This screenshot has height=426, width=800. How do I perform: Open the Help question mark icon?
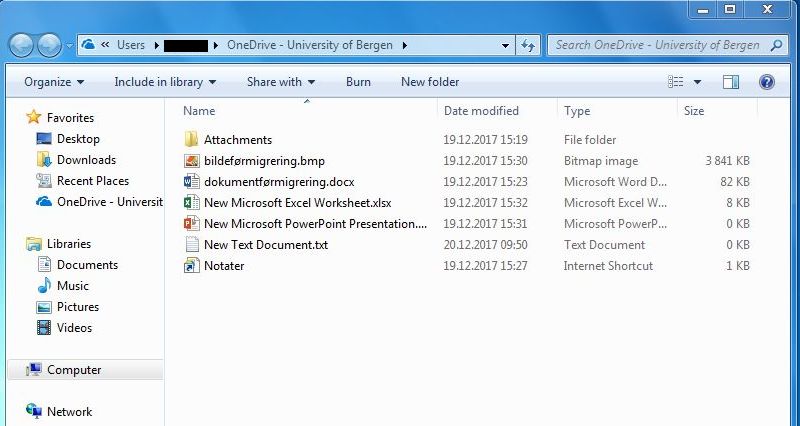767,82
